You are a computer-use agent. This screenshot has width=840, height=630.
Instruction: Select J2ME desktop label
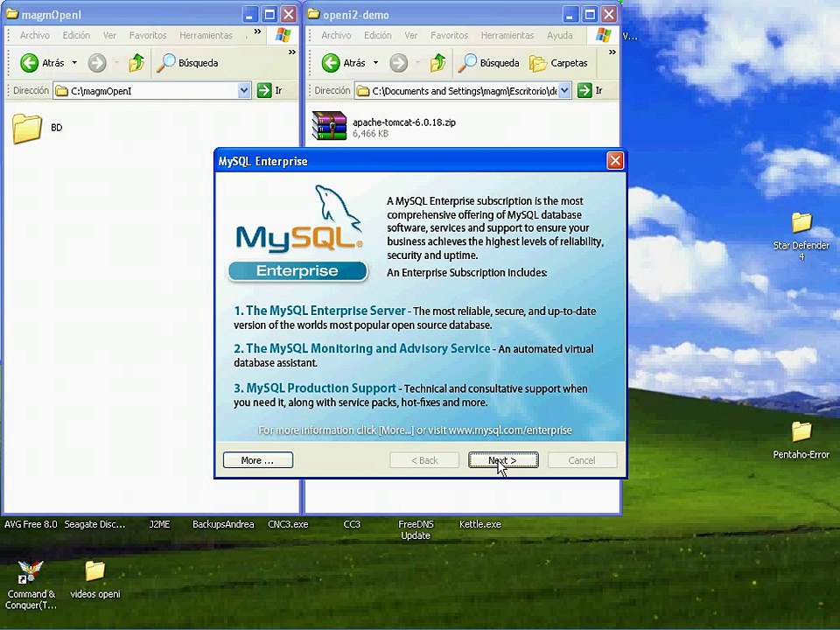tap(159, 524)
